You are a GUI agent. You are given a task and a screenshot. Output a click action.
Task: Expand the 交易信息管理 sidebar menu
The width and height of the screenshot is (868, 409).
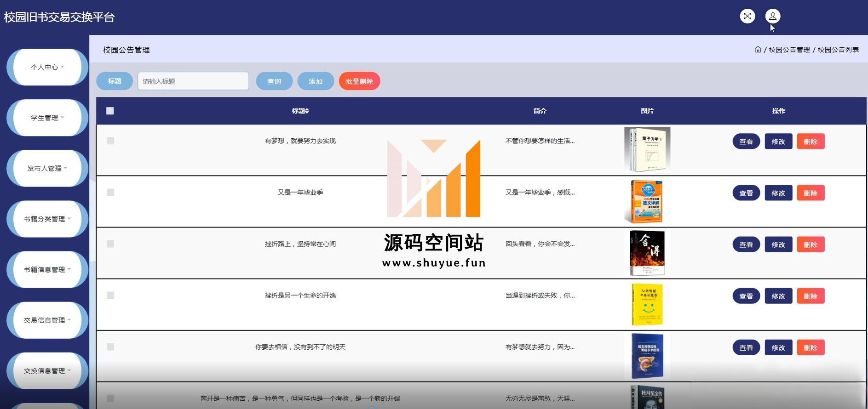47,320
